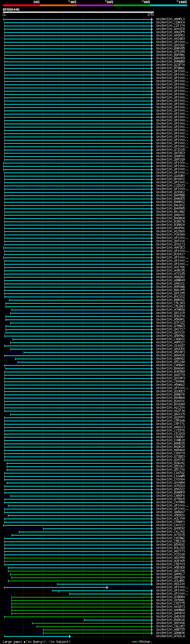Click the UniRef100_Q6BQU7 label
Image resolution: width=190 pixels, height=644 pixels.
[170, 512]
